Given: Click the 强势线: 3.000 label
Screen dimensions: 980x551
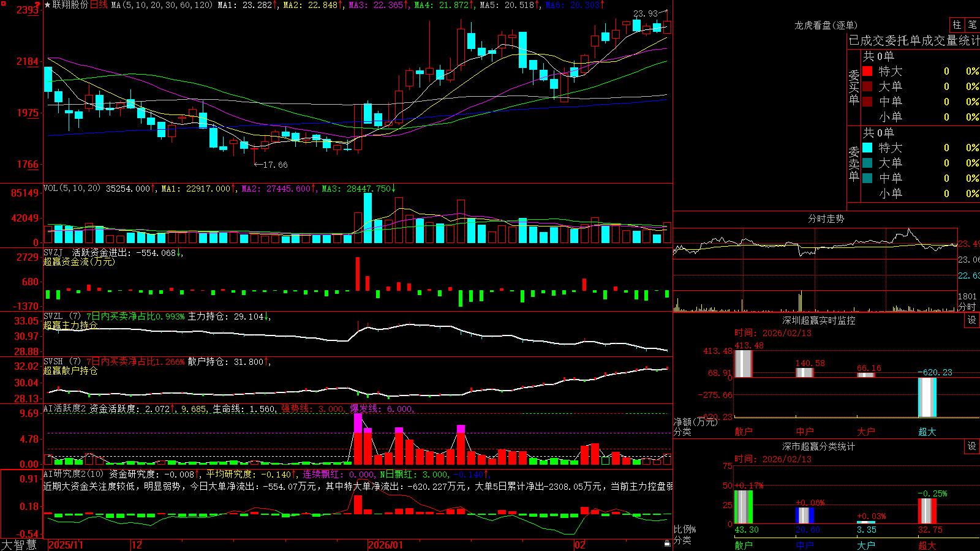Looking at the screenshot, I should 313,408.
